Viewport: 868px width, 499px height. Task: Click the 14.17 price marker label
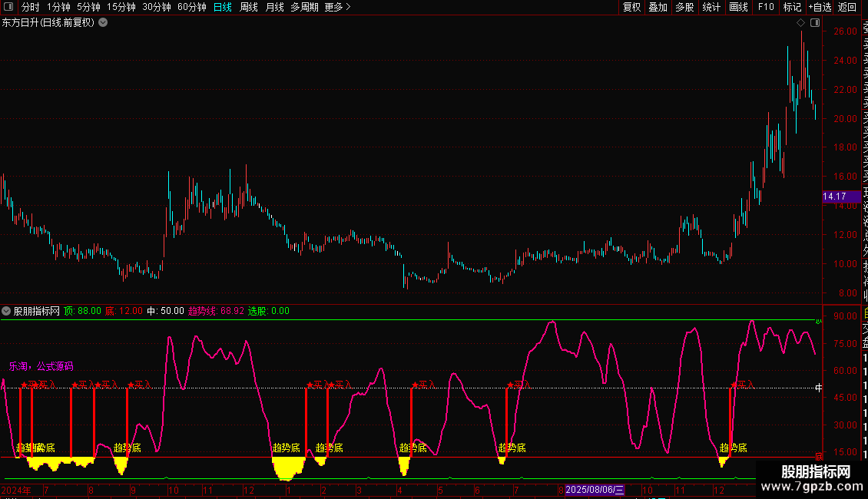pyautogui.click(x=834, y=197)
